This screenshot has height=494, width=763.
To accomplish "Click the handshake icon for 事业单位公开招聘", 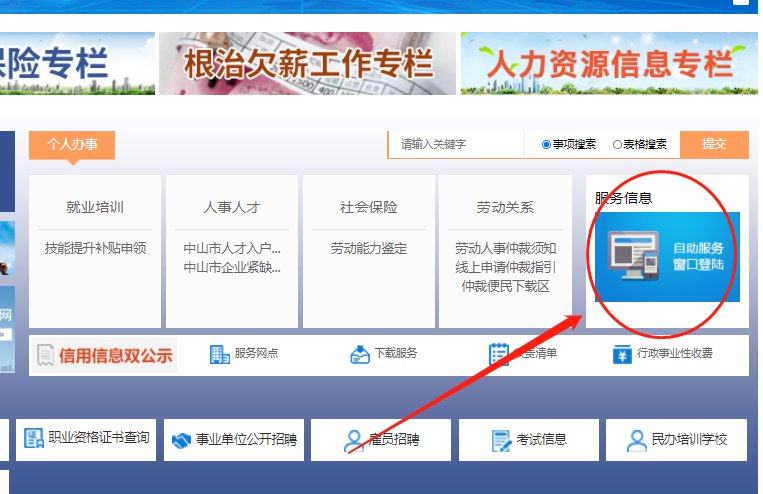I will (182, 441).
